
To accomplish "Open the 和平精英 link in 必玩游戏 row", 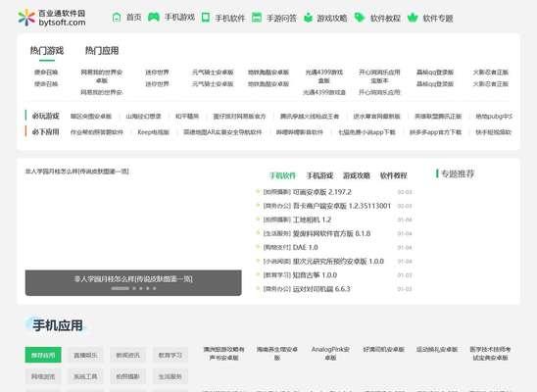I will (x=187, y=117).
